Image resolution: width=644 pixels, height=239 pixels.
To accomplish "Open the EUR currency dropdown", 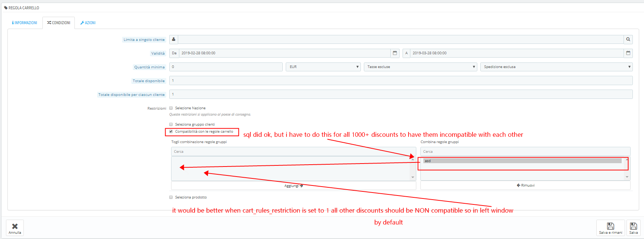I will click(x=323, y=67).
